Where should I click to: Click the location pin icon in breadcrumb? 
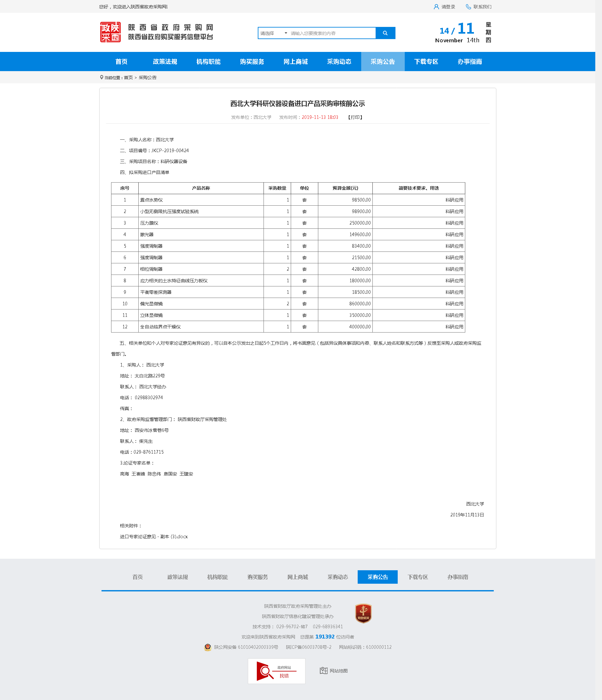tap(102, 77)
